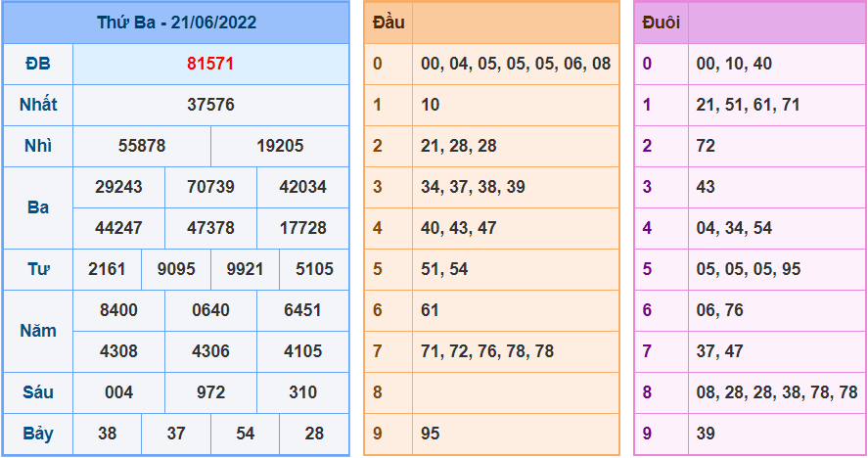Select Đuôi row values 08, 28, 28, 38, 78, 78
868x458 pixels.
pos(777,392)
